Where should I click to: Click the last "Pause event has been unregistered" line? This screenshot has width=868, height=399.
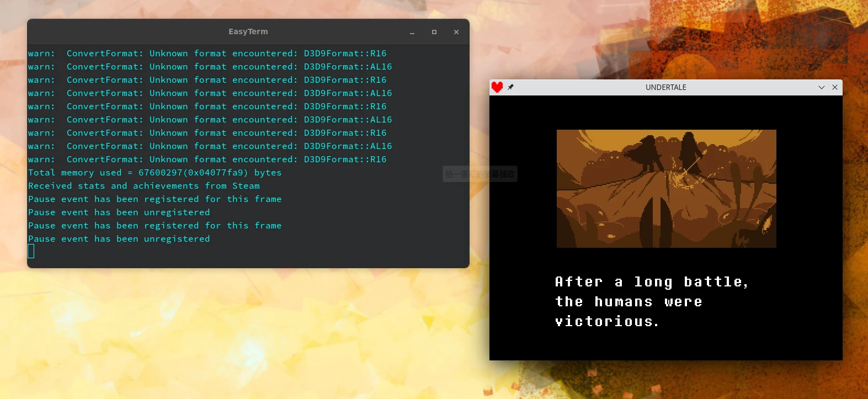[119, 239]
